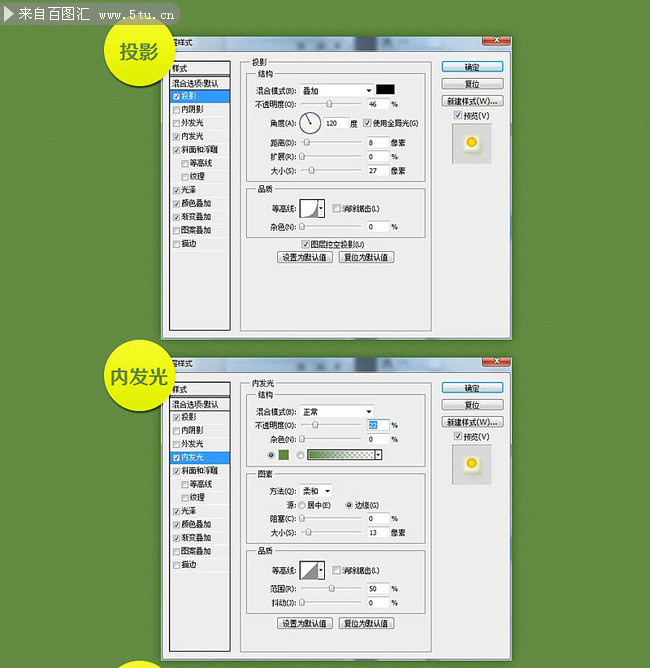Open the 方法 dropdown set to 柔和
Screen dimensions: 650x668
click(316, 491)
